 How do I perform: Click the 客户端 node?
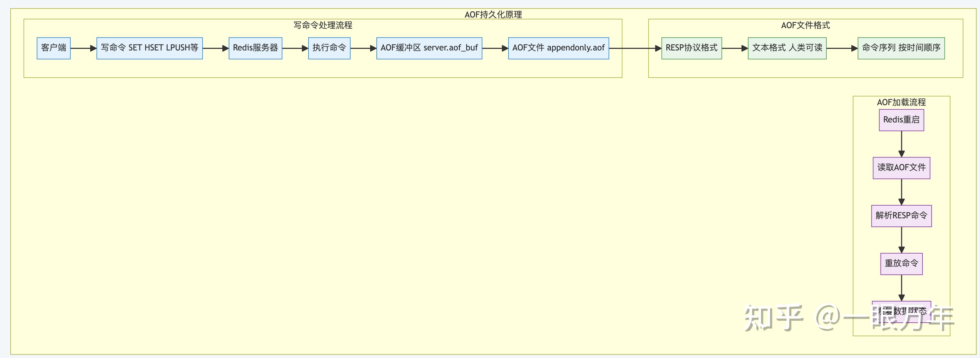[53, 48]
